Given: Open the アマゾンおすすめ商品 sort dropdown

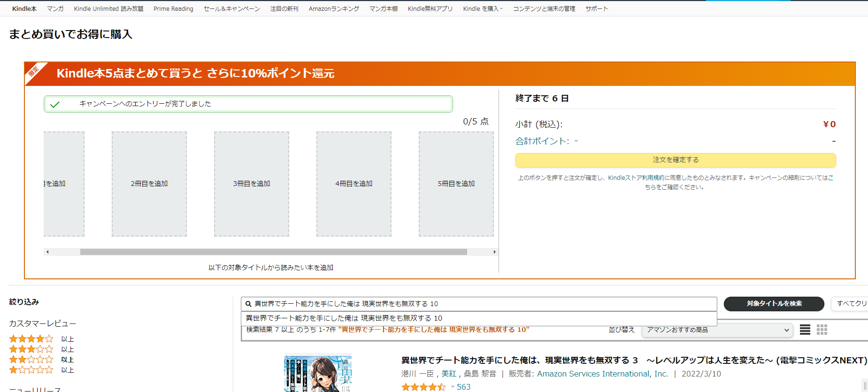Looking at the screenshot, I should pyautogui.click(x=717, y=330).
